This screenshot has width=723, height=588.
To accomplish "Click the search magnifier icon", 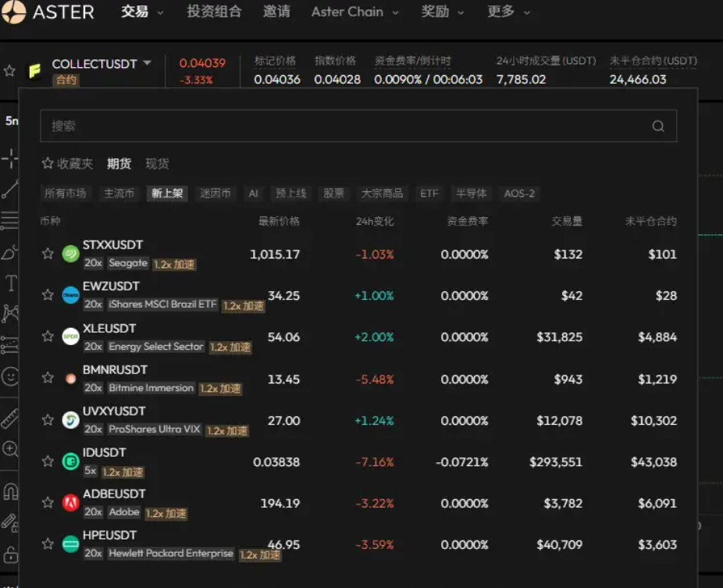I will click(658, 126).
